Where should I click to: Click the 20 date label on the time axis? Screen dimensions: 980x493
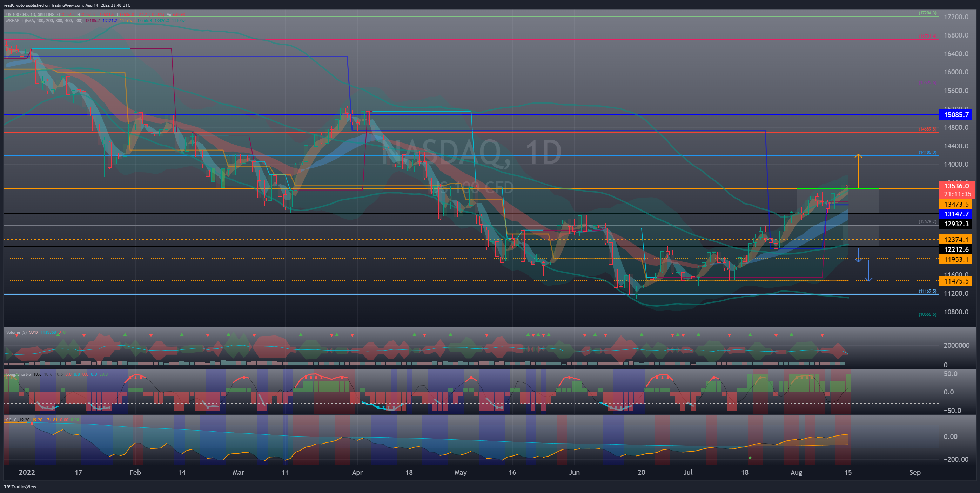tap(642, 472)
